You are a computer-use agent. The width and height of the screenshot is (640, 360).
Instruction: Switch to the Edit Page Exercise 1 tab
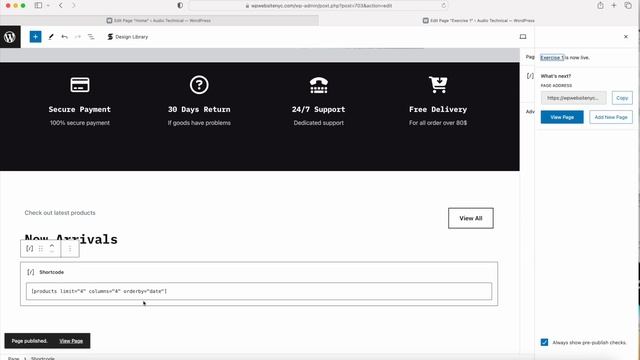click(x=479, y=20)
